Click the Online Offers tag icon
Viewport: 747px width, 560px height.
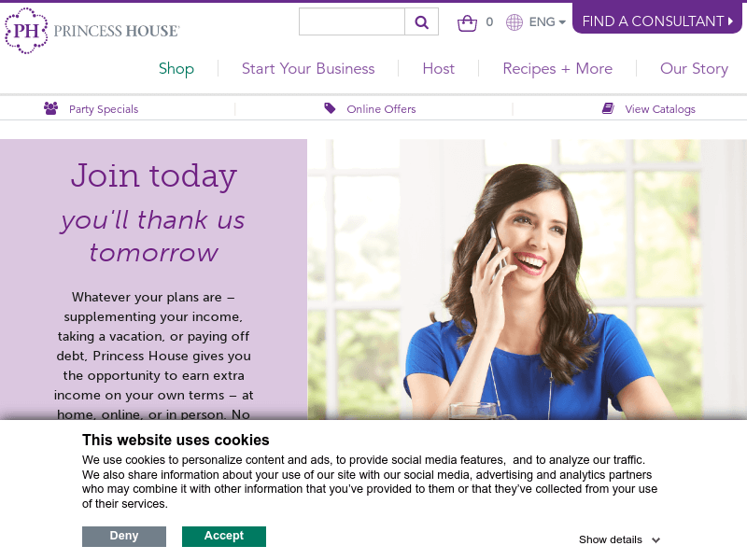pyautogui.click(x=330, y=108)
